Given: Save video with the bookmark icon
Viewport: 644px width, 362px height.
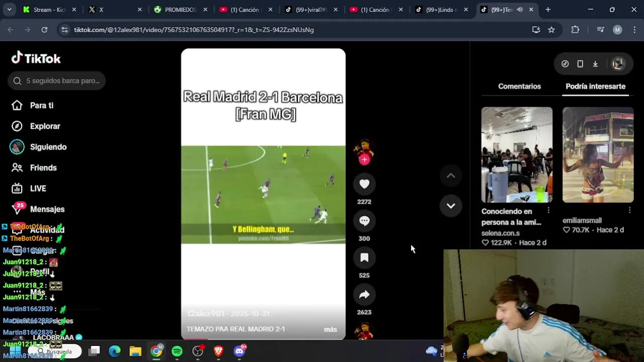Looking at the screenshot, I should tap(364, 258).
